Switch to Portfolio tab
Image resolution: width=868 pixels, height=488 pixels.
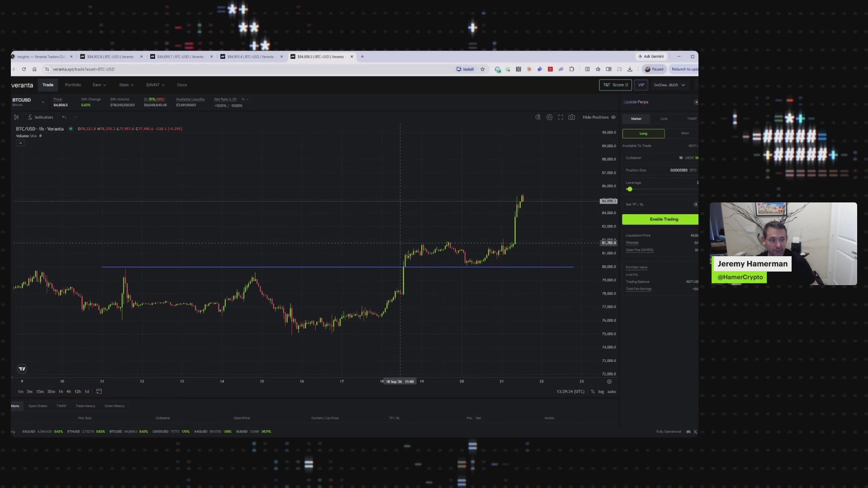[x=73, y=85]
